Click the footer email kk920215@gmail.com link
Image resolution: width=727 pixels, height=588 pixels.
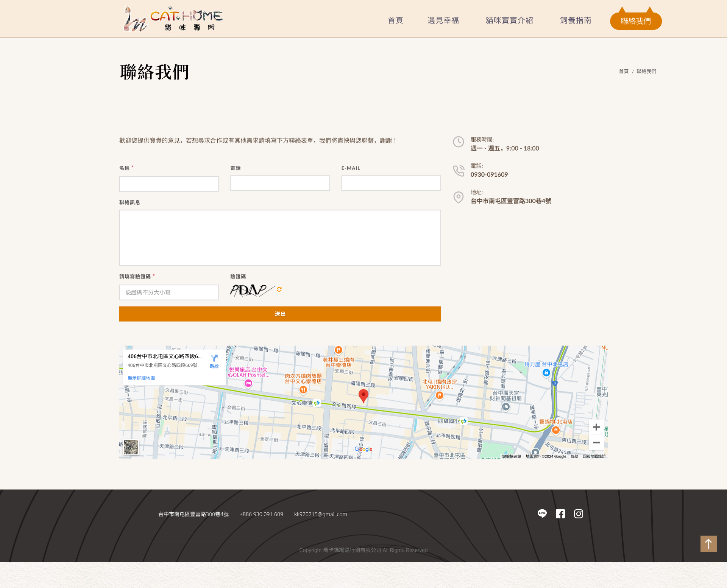point(320,514)
